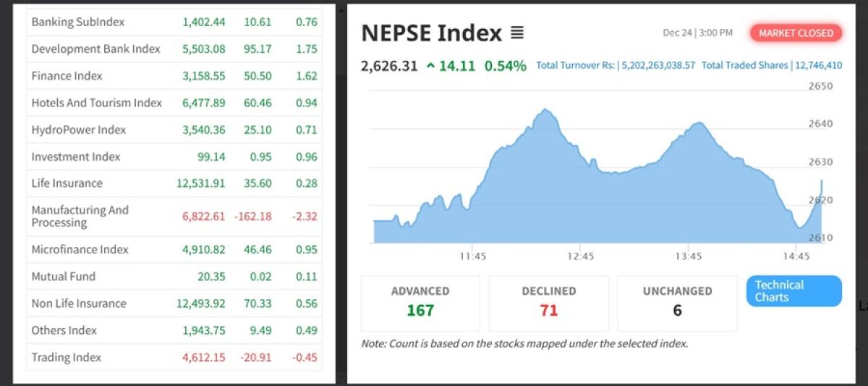Click the Unchanged 6 stocks box

pos(677,302)
